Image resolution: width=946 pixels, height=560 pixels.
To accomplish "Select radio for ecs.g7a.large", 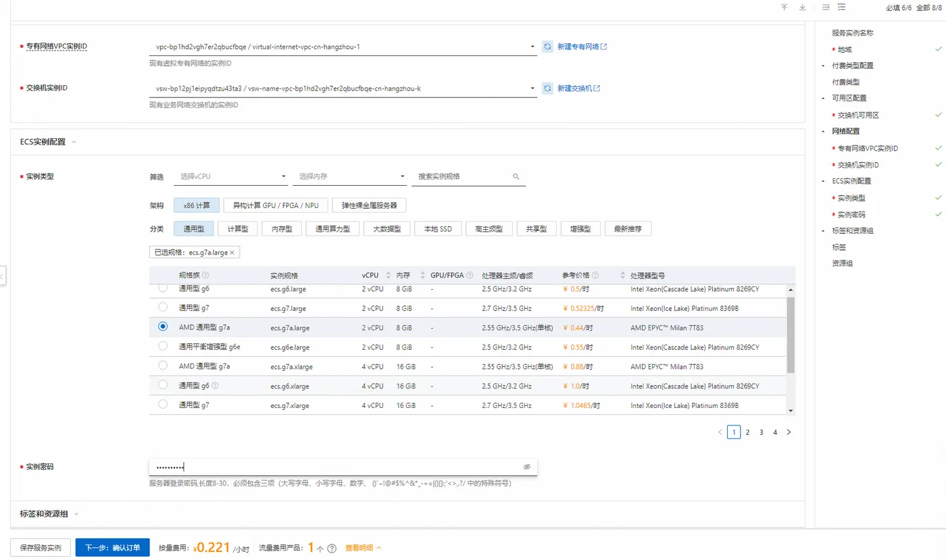I will coord(163,326).
